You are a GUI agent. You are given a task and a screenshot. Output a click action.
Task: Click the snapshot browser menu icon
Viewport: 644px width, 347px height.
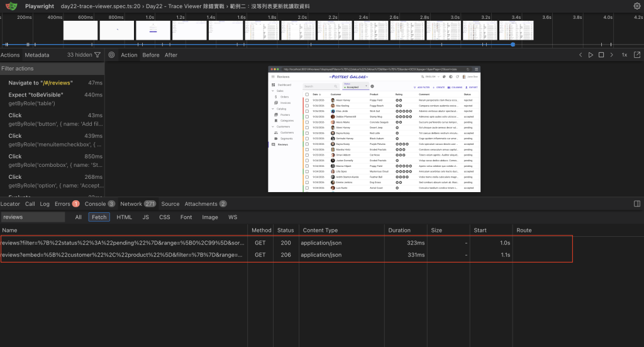pyautogui.click(x=477, y=69)
